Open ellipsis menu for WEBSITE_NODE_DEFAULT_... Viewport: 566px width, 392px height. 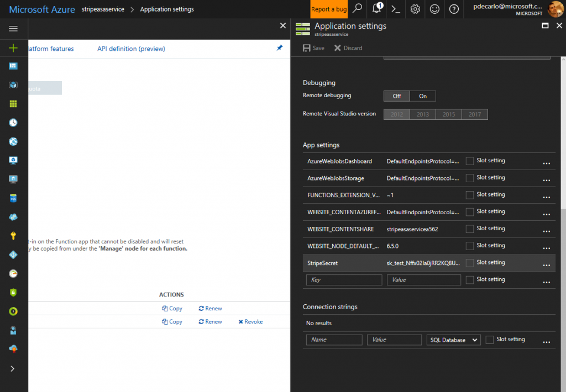click(x=547, y=248)
